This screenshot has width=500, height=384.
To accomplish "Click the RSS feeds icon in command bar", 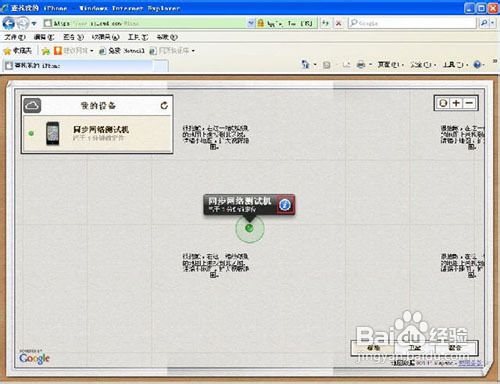I will 327,65.
